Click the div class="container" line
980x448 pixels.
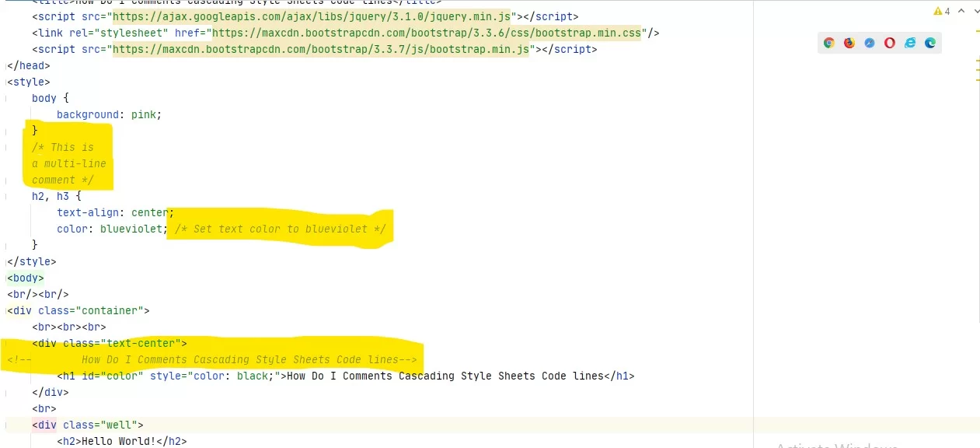tap(78, 310)
